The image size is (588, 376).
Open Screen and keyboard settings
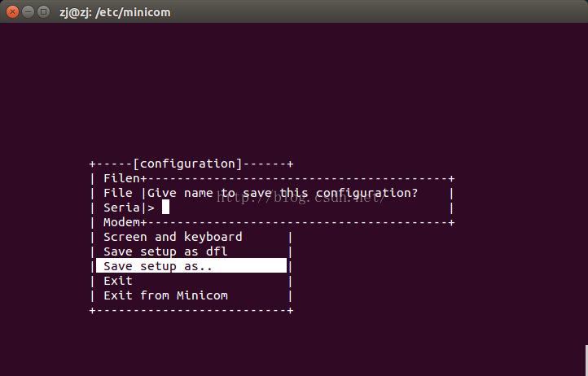click(173, 237)
